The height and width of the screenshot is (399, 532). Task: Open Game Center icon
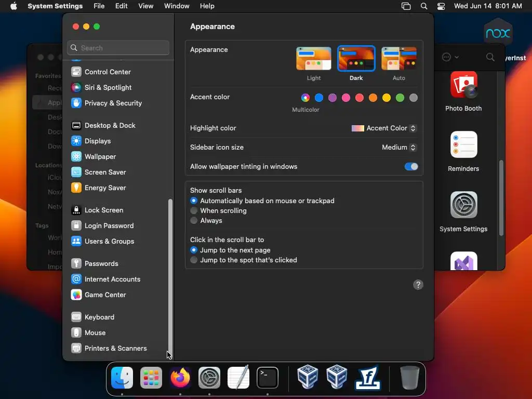(76, 295)
